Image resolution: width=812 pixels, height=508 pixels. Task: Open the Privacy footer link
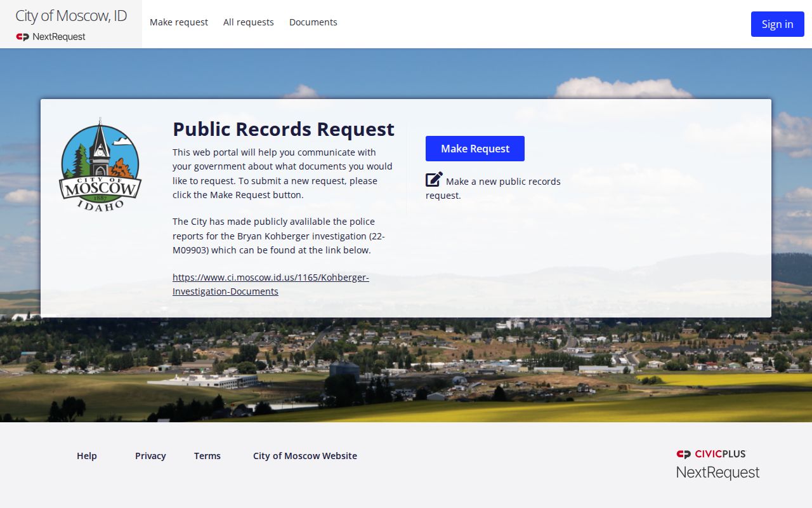click(150, 456)
